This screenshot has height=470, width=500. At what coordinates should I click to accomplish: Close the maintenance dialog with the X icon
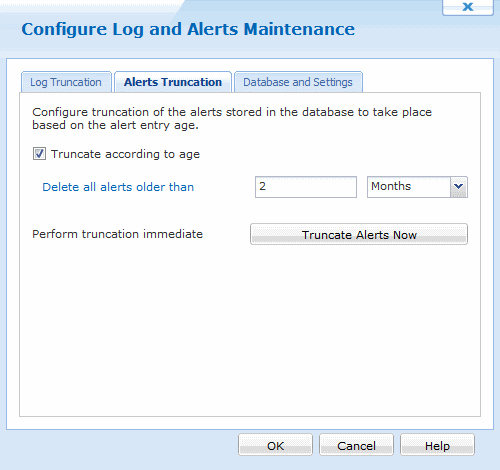[468, 7]
